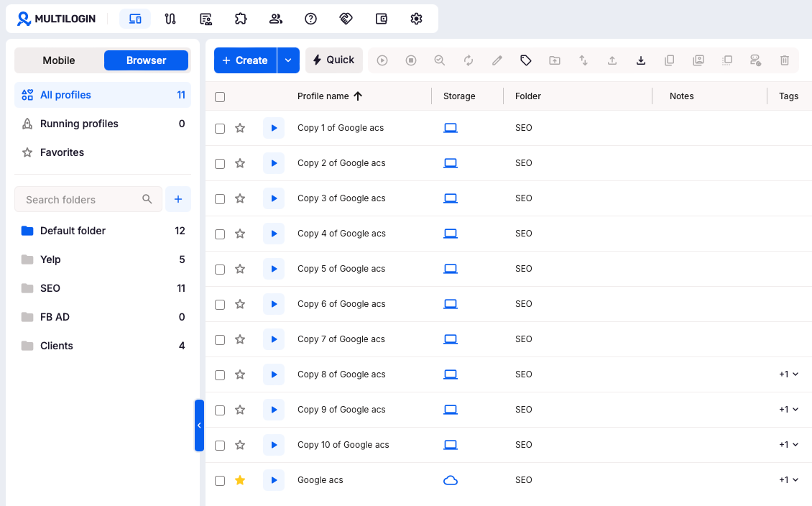The height and width of the screenshot is (506, 812).
Task: Click the Notes column header
Action: pos(681,96)
